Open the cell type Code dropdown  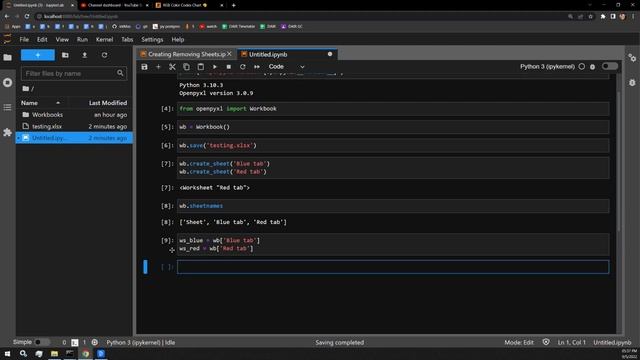click(x=287, y=67)
